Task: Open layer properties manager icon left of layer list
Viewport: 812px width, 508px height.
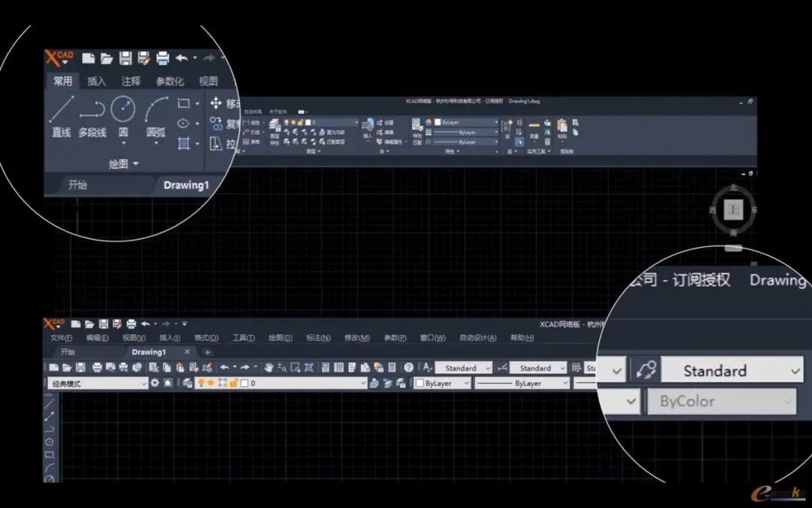Action: (x=187, y=383)
